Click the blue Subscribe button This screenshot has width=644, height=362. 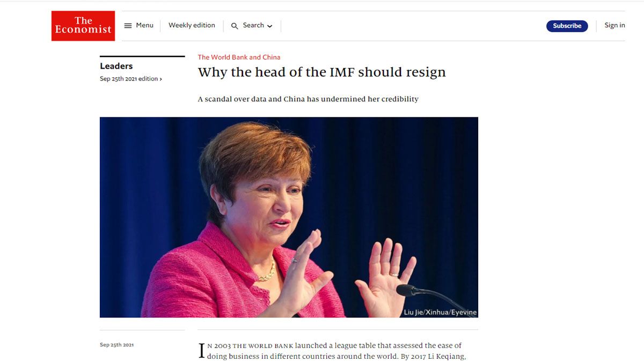[x=567, y=26]
